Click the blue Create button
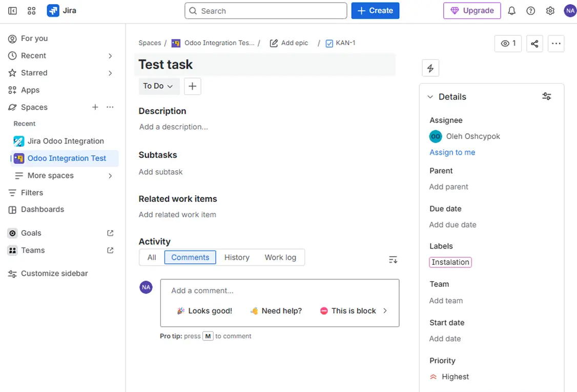The width and height of the screenshot is (577, 392). click(375, 11)
